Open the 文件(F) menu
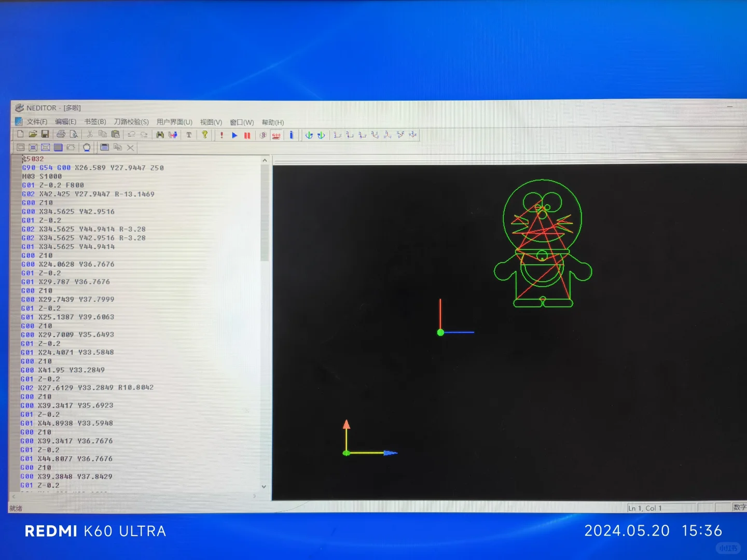Viewport: 747px width, 560px height. pyautogui.click(x=37, y=122)
